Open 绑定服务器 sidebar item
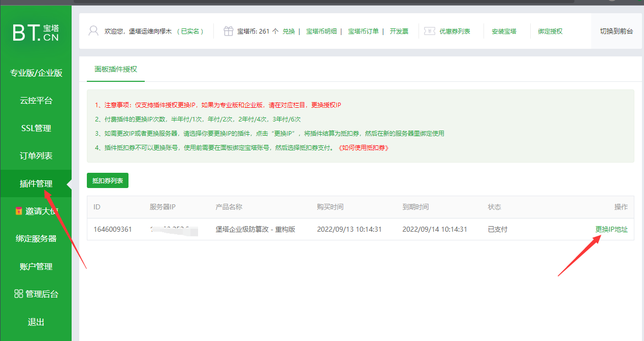This screenshot has height=341, width=644. 36,238
